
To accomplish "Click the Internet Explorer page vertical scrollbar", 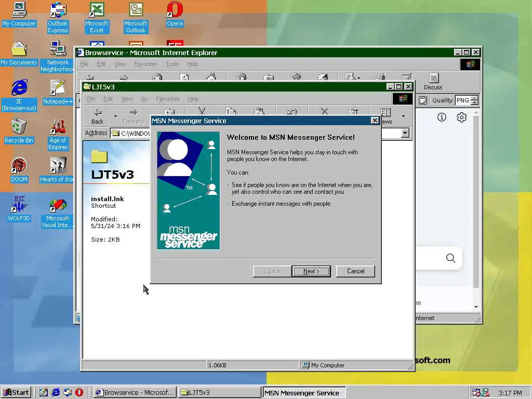I will 476,209.
